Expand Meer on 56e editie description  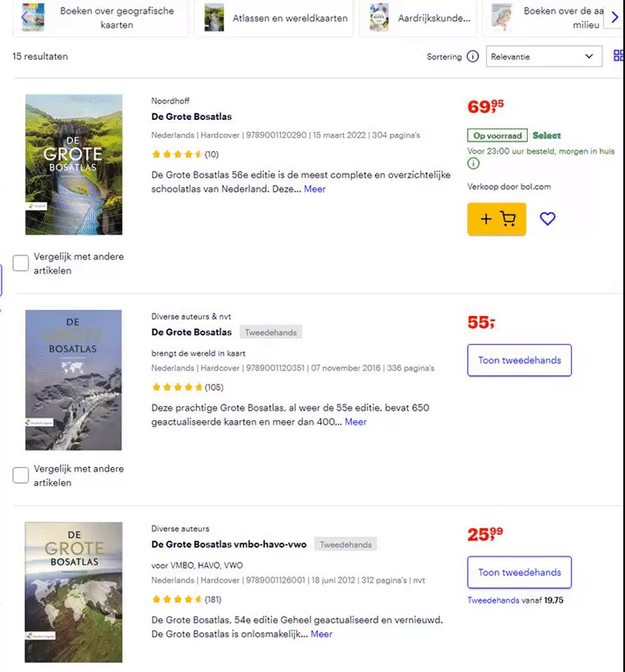[x=315, y=189]
